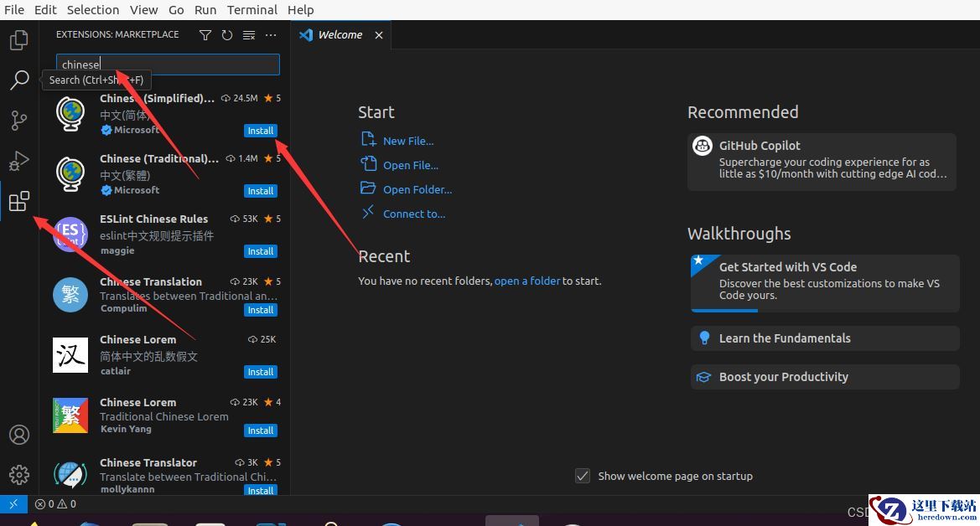The height and width of the screenshot is (526, 980).
Task: Open the Run menu
Action: tap(205, 10)
